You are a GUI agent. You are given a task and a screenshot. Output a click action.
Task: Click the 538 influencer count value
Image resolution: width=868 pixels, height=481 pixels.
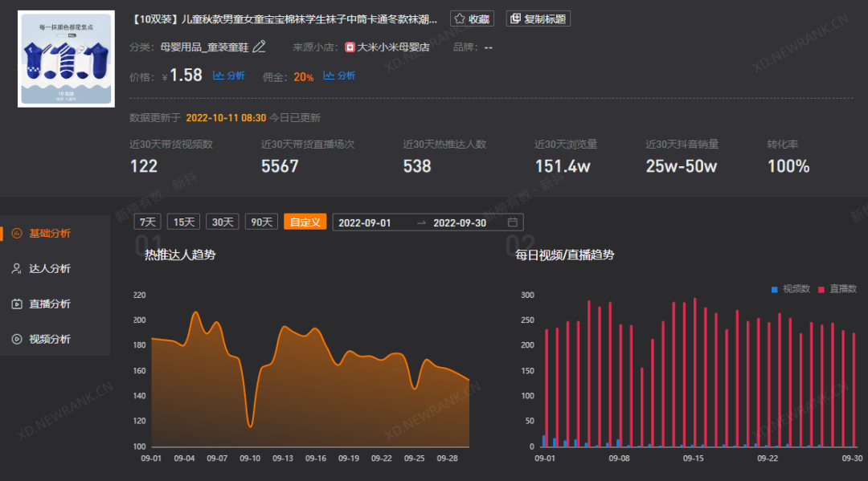point(417,166)
